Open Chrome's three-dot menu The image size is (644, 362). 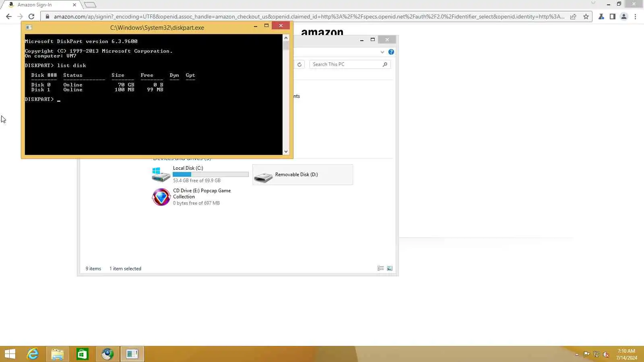click(635, 16)
